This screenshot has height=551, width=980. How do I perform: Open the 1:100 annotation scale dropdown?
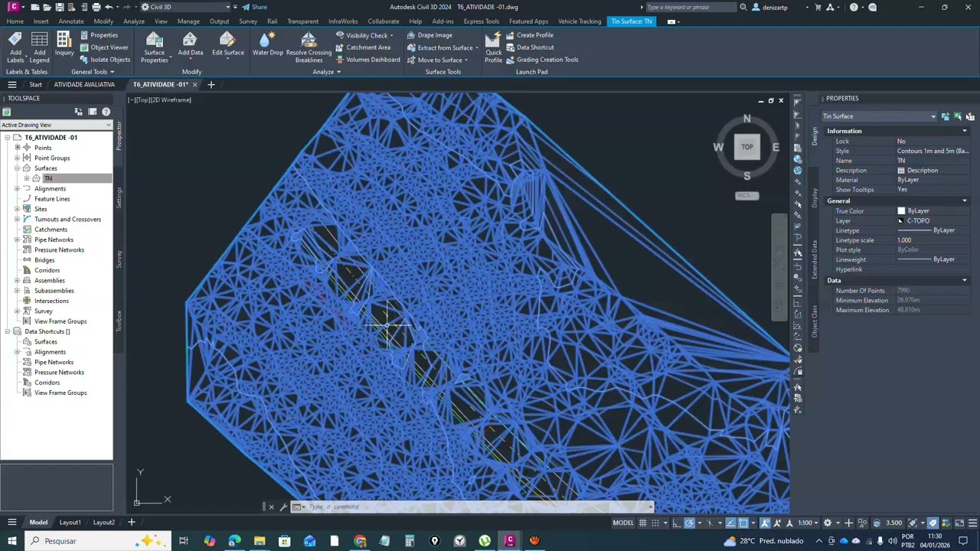pyautogui.click(x=808, y=523)
